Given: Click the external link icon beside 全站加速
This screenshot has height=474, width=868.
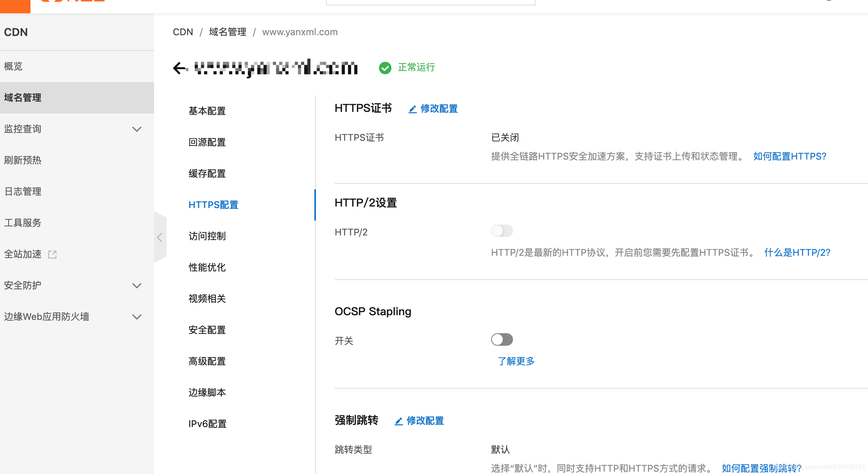Looking at the screenshot, I should [52, 255].
